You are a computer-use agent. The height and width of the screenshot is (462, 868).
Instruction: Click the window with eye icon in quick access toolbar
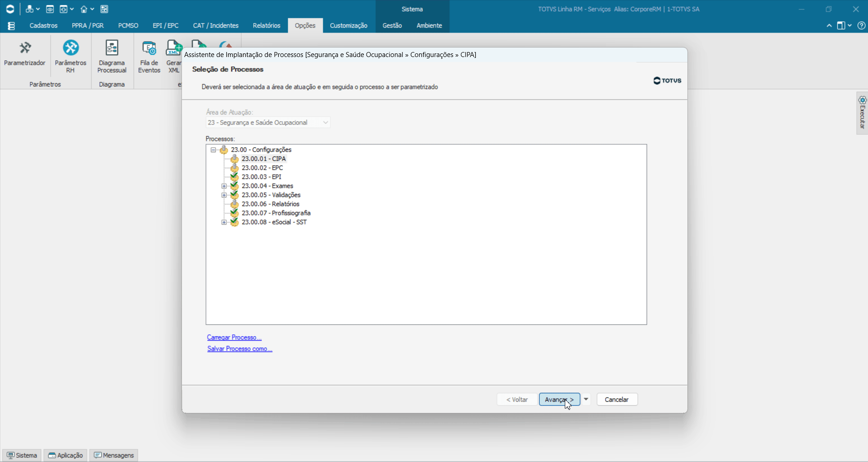50,9
